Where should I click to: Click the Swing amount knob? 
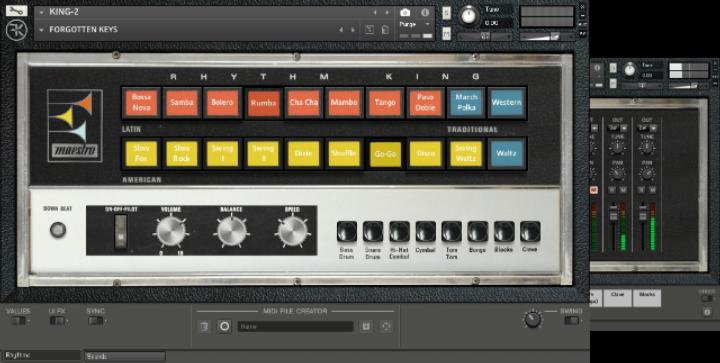pyautogui.click(x=533, y=319)
